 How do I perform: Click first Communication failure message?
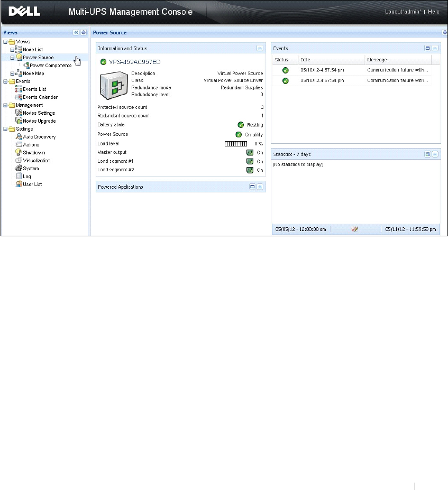click(x=397, y=70)
